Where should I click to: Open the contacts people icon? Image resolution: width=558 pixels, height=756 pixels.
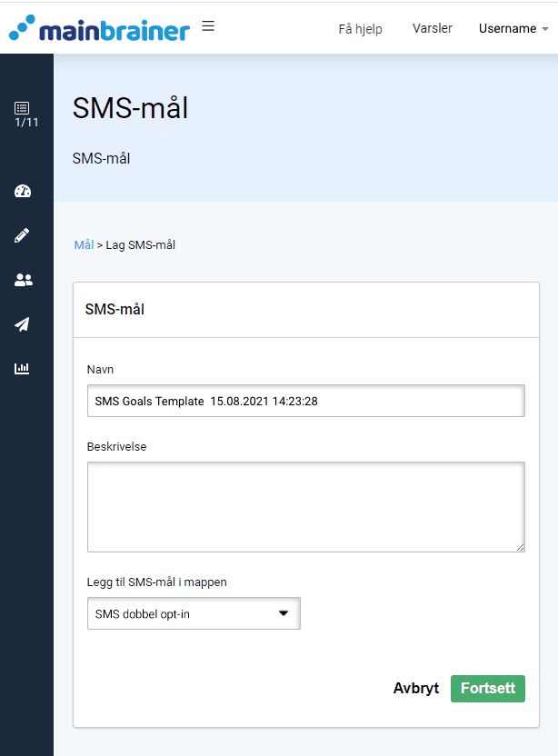(23, 280)
